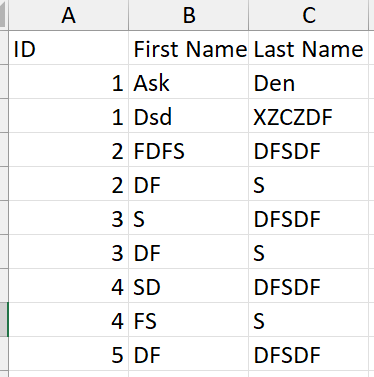Click the Last Name header cell
The width and height of the screenshot is (374, 377).
tap(309, 48)
